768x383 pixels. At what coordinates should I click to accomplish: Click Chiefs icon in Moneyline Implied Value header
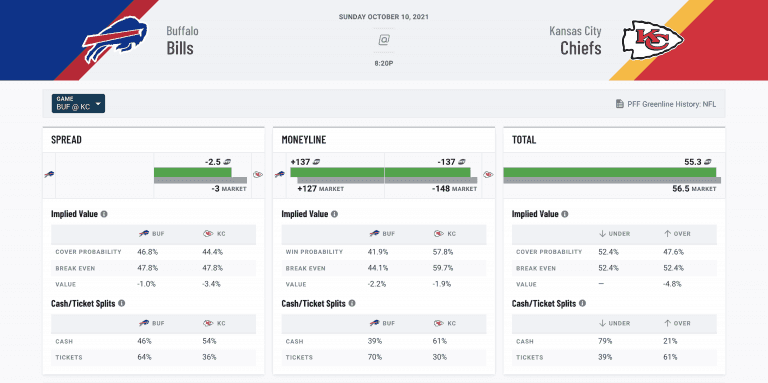(x=438, y=234)
